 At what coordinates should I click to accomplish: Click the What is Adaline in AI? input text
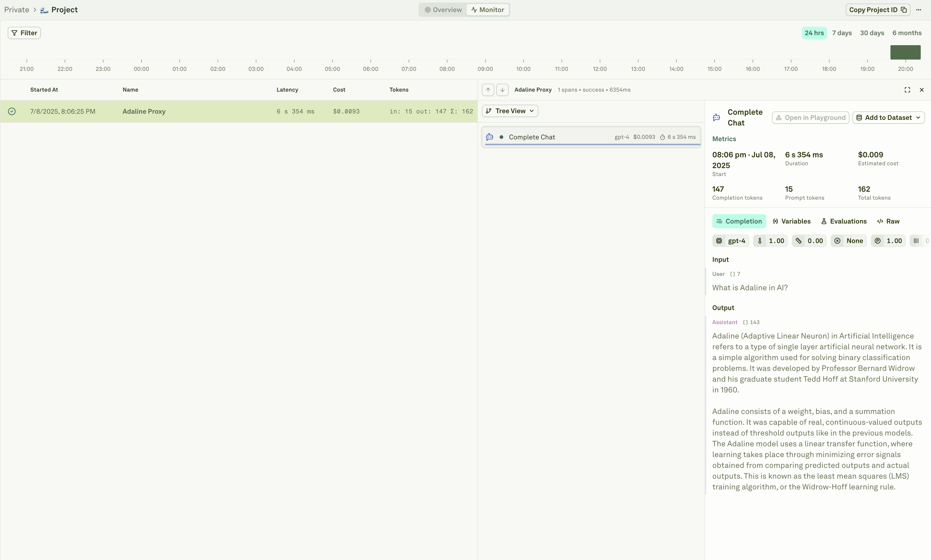[750, 287]
